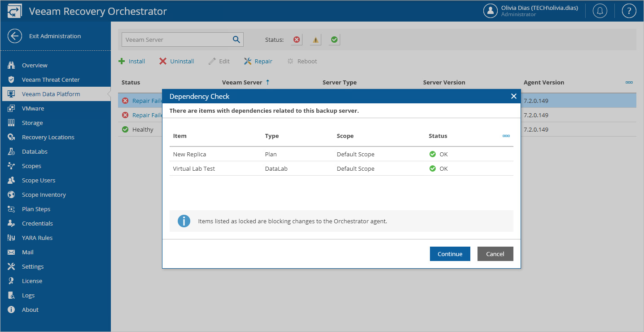The height and width of the screenshot is (332, 644).
Task: Click OK status icon for Virtual Lab Test
Action: (x=433, y=168)
